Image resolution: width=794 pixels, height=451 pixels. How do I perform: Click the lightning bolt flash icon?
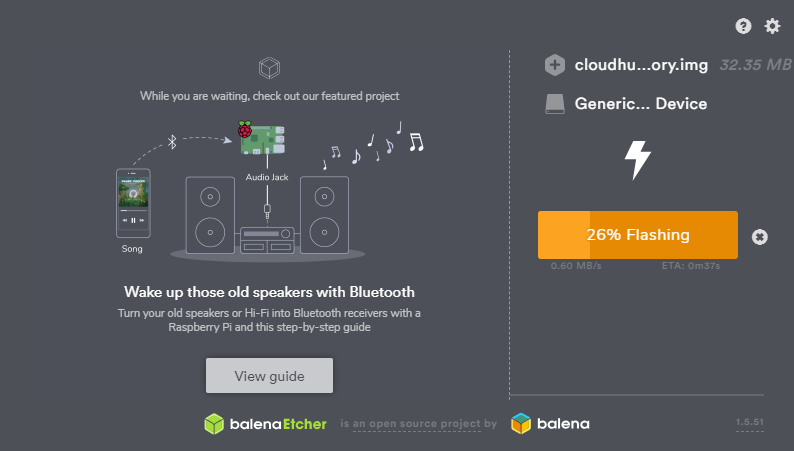638,160
